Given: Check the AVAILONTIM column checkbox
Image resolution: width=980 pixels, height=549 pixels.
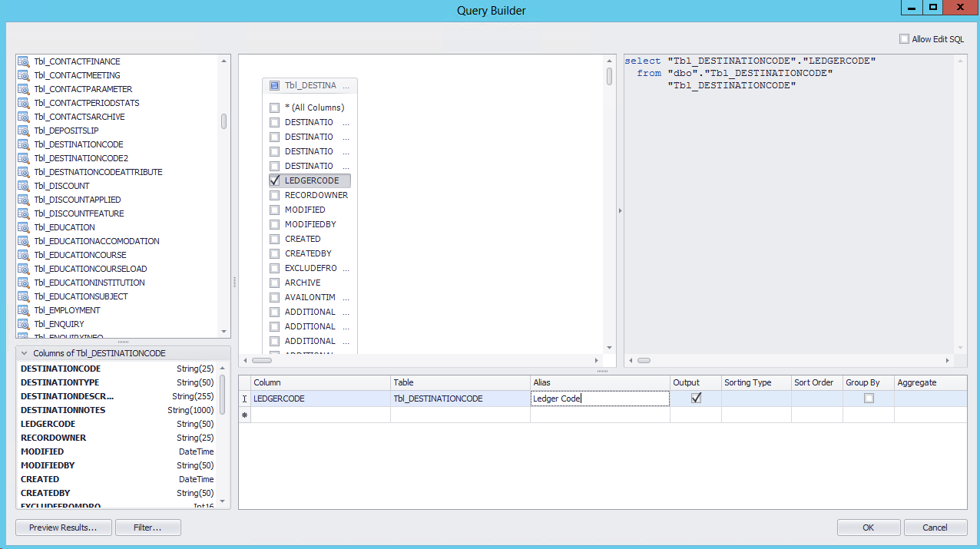Looking at the screenshot, I should click(x=274, y=298).
